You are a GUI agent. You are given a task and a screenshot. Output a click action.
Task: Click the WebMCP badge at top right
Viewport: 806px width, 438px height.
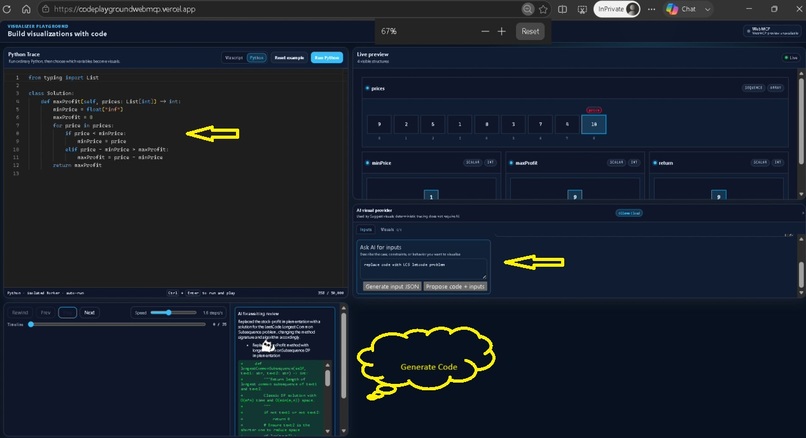(x=772, y=31)
